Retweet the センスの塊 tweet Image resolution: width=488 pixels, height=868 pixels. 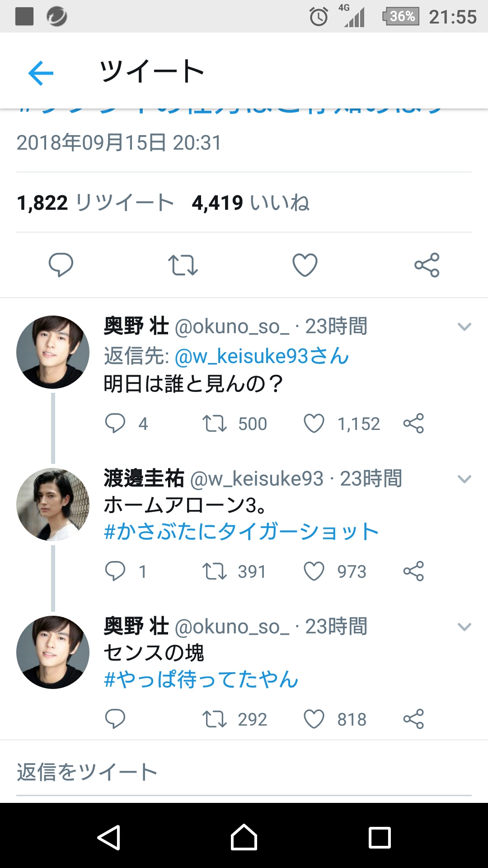tap(214, 719)
